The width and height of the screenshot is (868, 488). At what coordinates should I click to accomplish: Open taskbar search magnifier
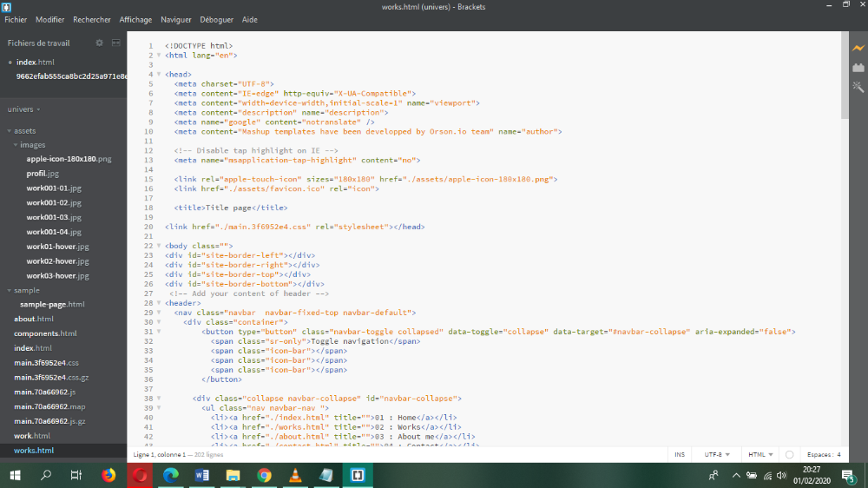coord(46,475)
